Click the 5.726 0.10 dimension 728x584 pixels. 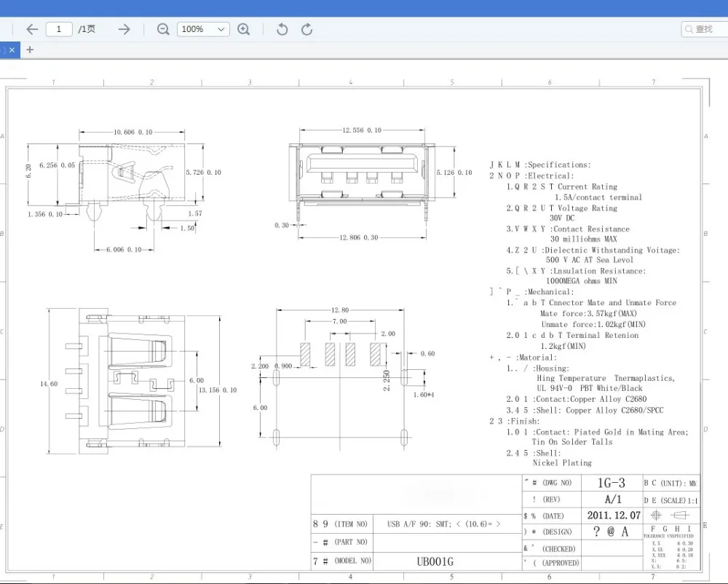coord(203,173)
